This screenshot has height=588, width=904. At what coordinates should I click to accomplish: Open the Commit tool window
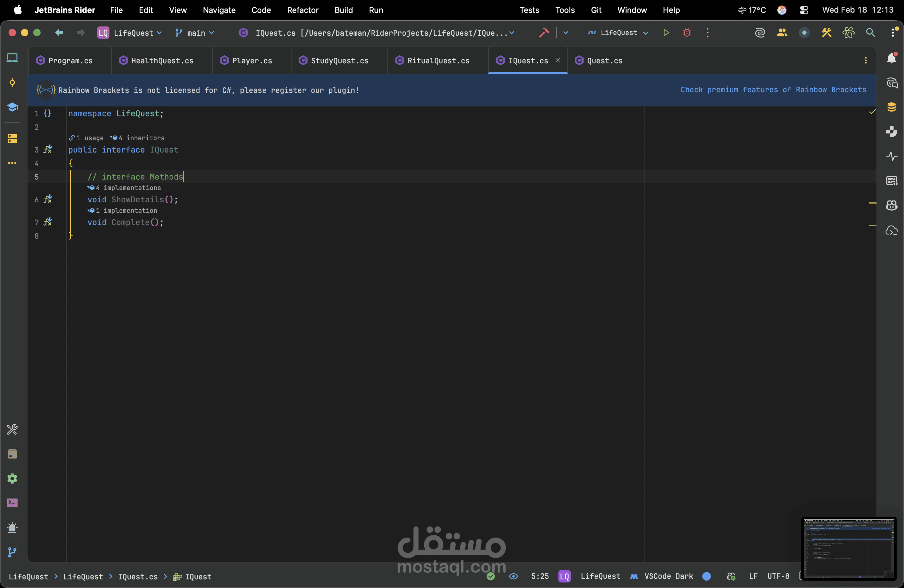pos(12,82)
